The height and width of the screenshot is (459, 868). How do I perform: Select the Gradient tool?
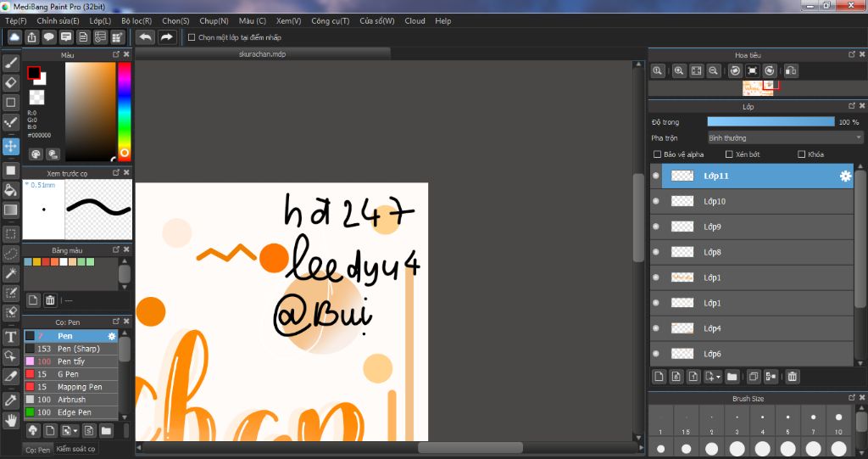click(10, 210)
